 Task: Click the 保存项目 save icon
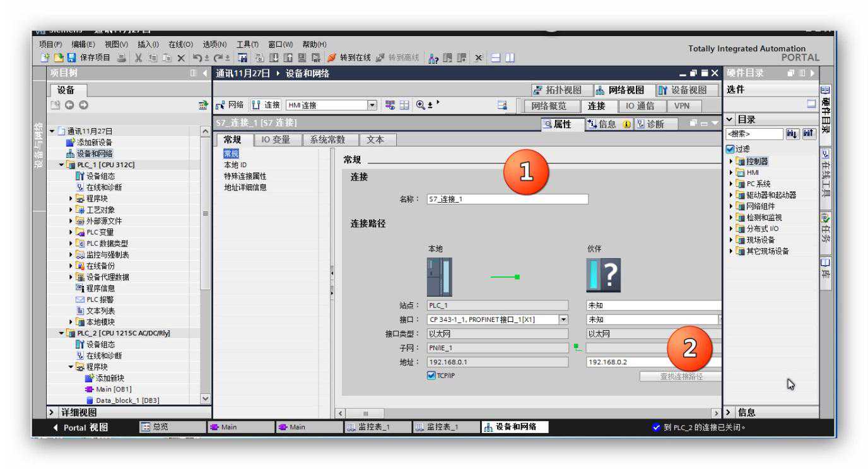tap(72, 57)
